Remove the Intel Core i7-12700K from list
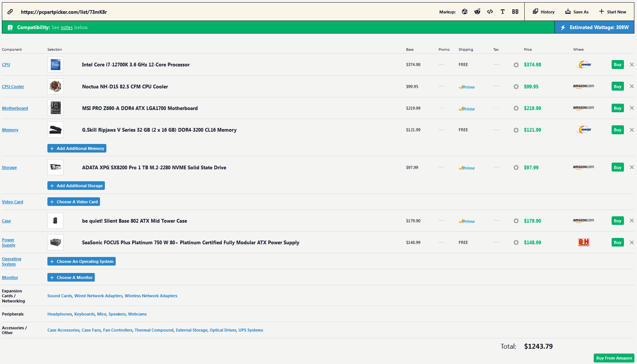 click(x=632, y=65)
